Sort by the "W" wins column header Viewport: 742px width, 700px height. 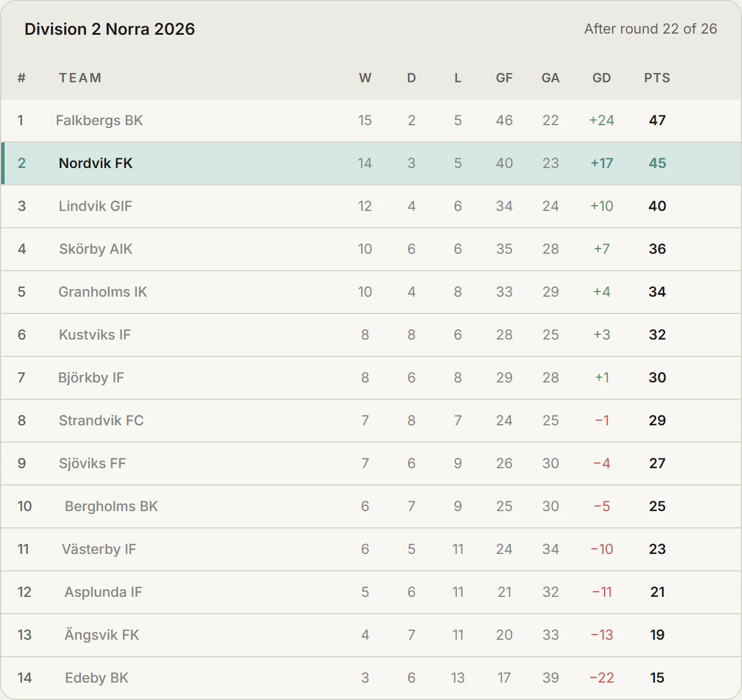click(365, 78)
